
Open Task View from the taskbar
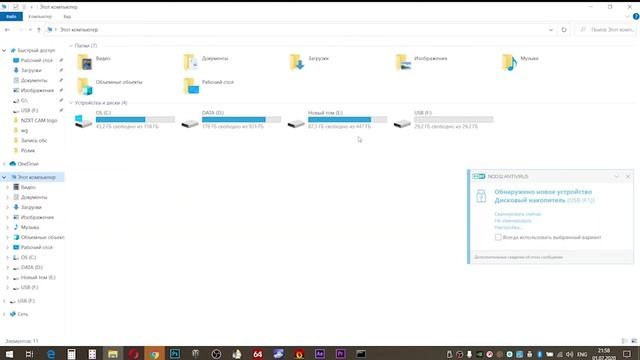pyautogui.click(x=29, y=354)
